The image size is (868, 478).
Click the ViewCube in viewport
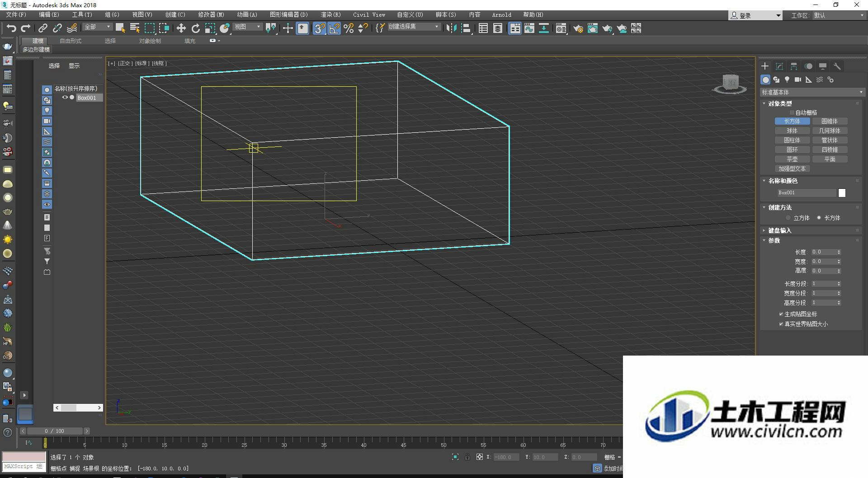pos(730,83)
